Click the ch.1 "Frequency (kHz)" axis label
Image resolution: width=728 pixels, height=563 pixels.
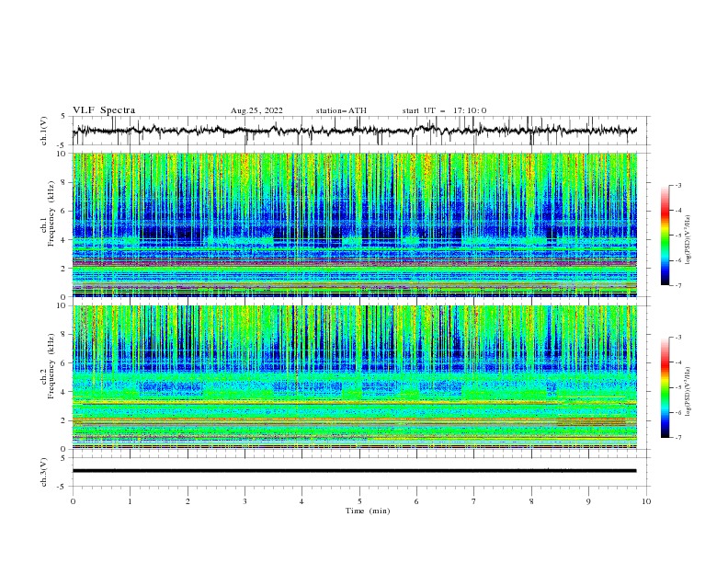[51, 212]
